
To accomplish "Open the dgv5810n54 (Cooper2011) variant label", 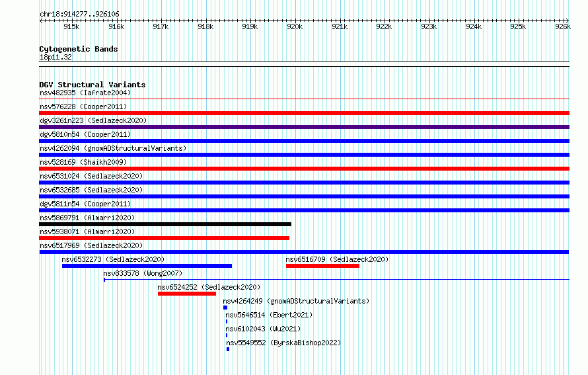I will [85, 134].
